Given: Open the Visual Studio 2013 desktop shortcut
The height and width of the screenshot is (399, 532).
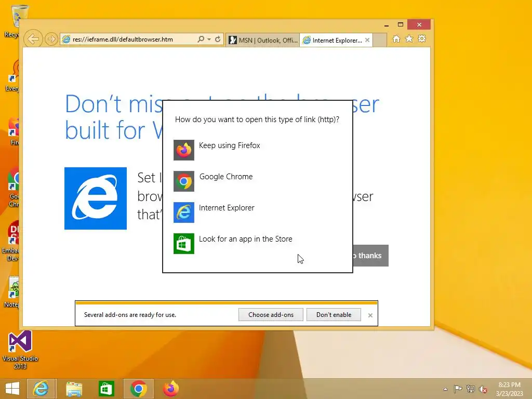Looking at the screenshot, I should (20, 350).
